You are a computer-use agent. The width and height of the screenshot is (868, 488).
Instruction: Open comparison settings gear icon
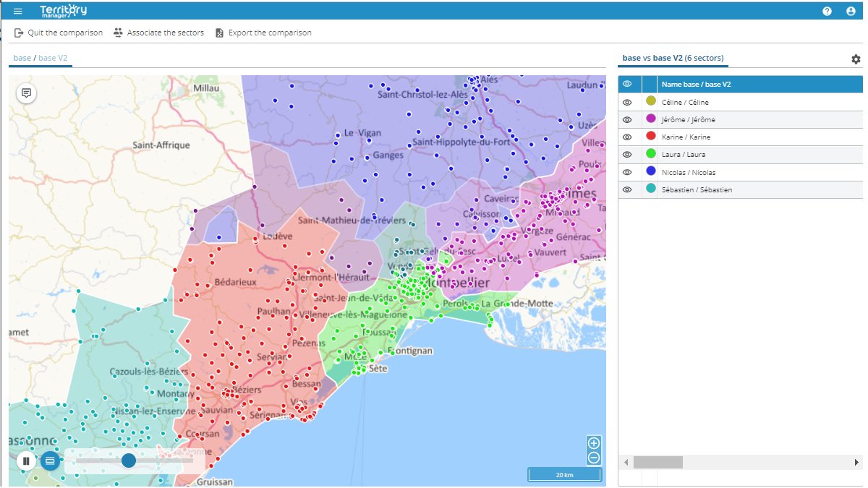(x=856, y=59)
